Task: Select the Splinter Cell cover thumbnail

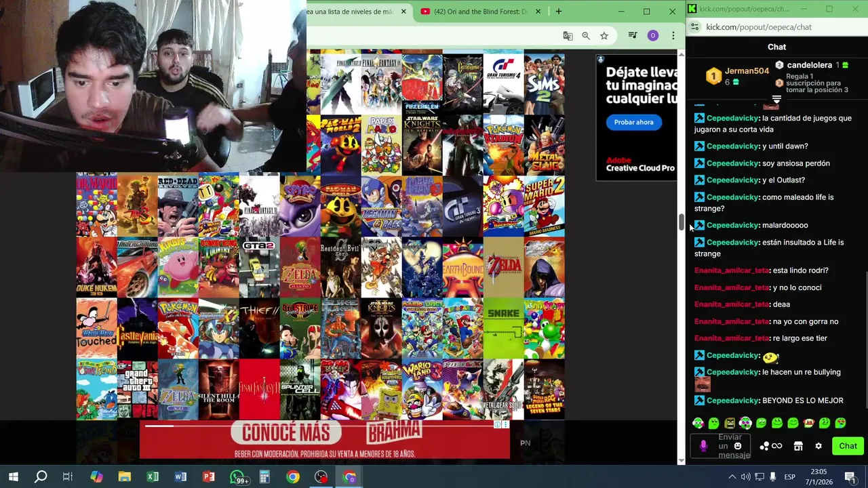Action: click(300, 390)
